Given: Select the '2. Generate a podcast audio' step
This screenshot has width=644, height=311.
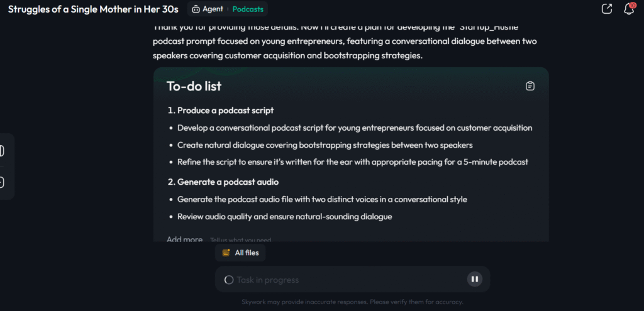Looking at the screenshot, I should pyautogui.click(x=223, y=182).
